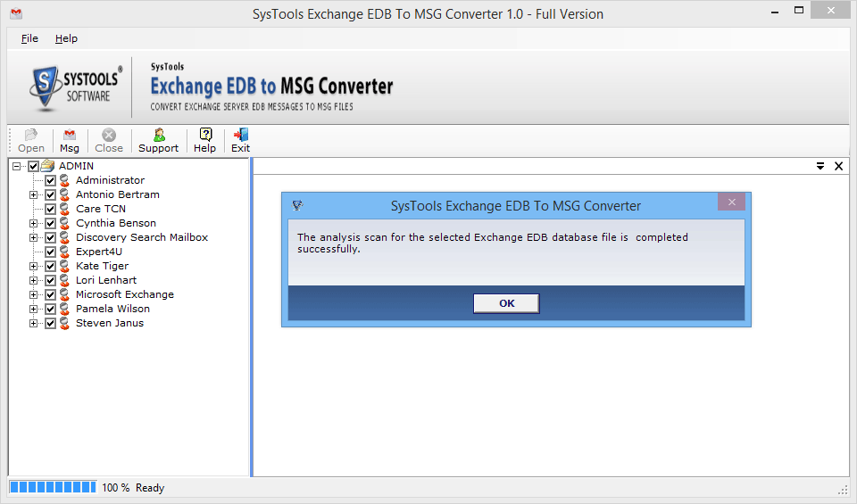This screenshot has height=504, width=857.
Task: Click the Care TCN mailbox user icon
Action: [64, 209]
